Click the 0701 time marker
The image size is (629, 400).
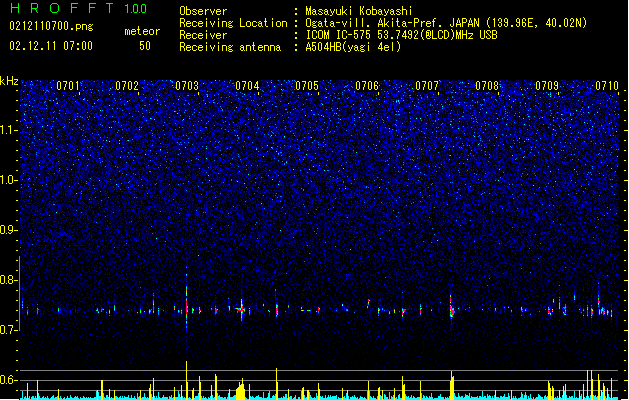pos(67,86)
